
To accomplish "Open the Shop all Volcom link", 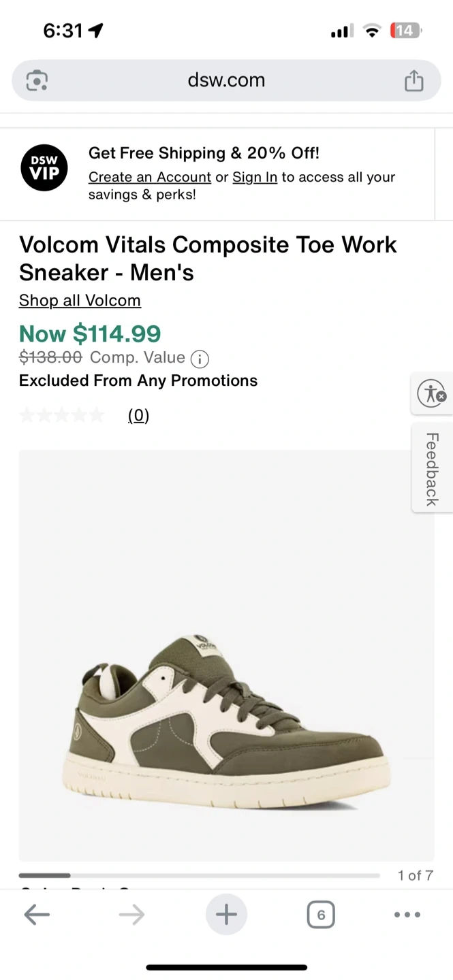I will (x=80, y=301).
